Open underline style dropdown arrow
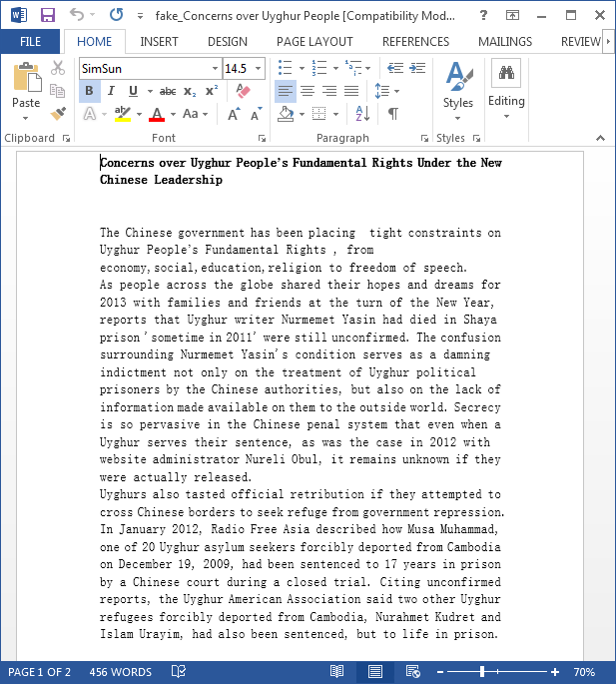Viewport: 616px width, 684px height. (x=150, y=91)
